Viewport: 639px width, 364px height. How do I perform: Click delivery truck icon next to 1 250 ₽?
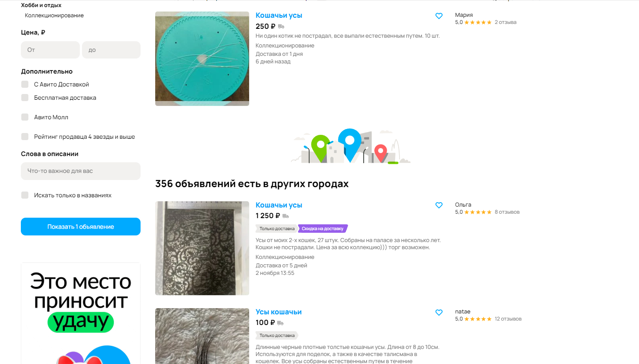286,216
